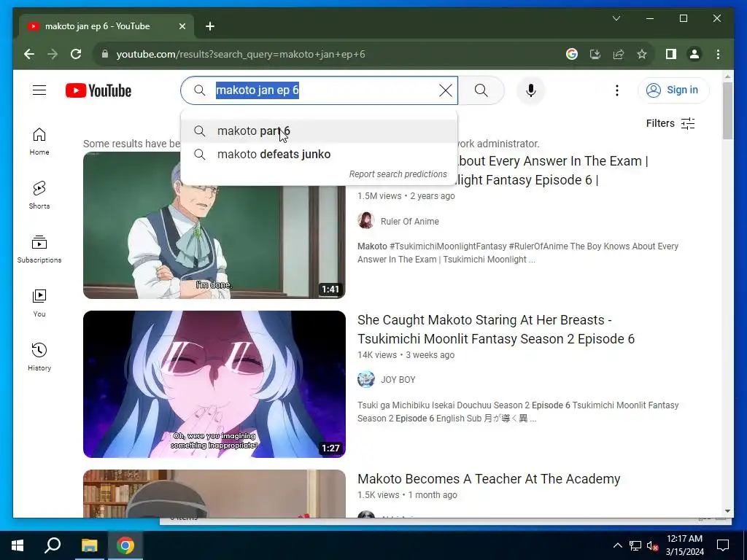Open Subscriptions in the sidebar
The width and height of the screenshot is (747, 560).
(39, 249)
